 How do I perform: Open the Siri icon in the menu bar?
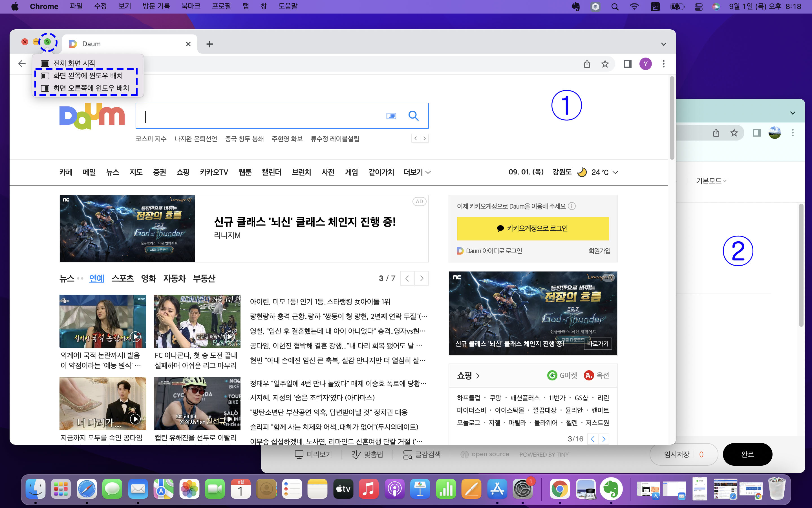(x=716, y=7)
